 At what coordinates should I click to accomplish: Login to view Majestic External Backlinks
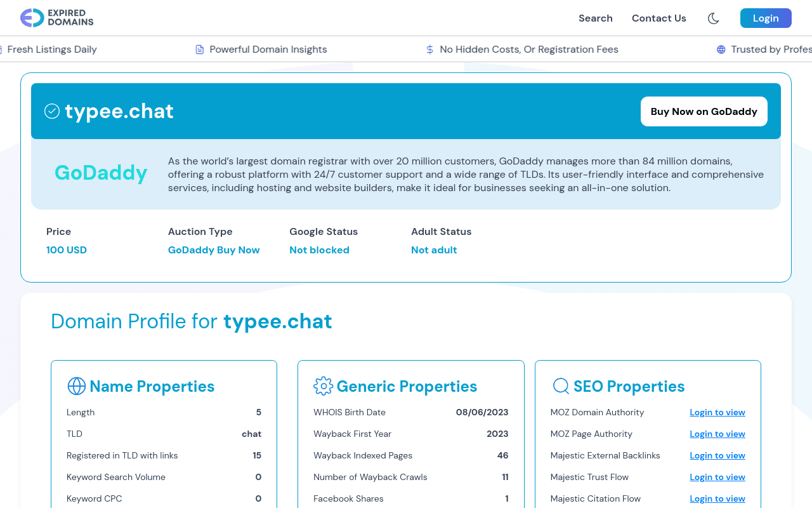tap(717, 455)
